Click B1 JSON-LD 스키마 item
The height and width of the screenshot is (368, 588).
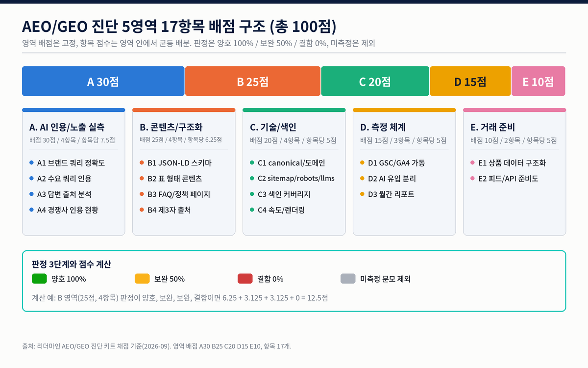click(175, 163)
